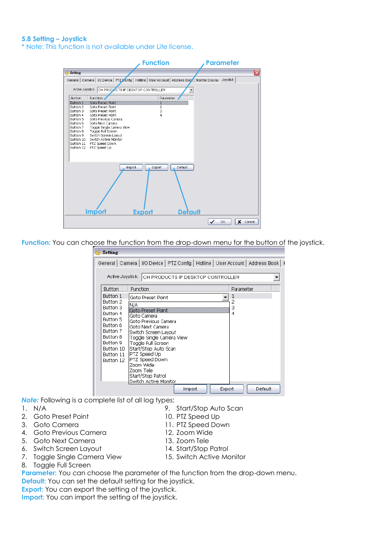Click the Setting title icon in second dialog
The height and width of the screenshot is (555, 392).
click(x=98, y=252)
